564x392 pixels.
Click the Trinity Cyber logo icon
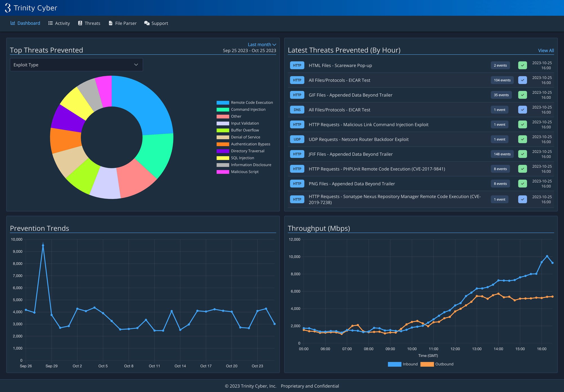(8, 8)
